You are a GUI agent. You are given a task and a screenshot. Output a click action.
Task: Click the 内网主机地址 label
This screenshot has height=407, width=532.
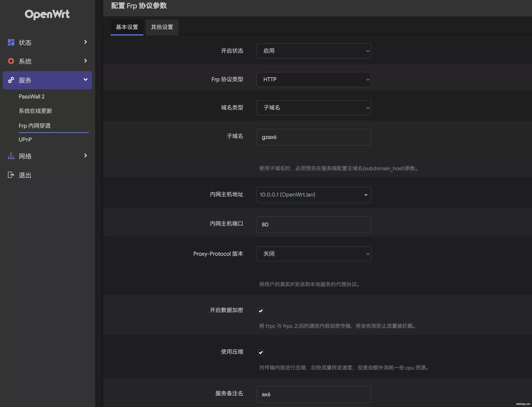coord(227,194)
